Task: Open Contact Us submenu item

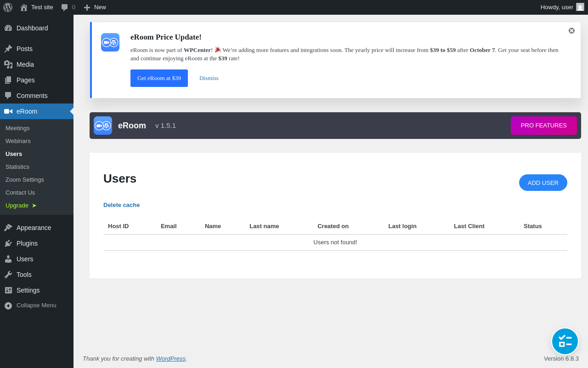Action: click(20, 193)
